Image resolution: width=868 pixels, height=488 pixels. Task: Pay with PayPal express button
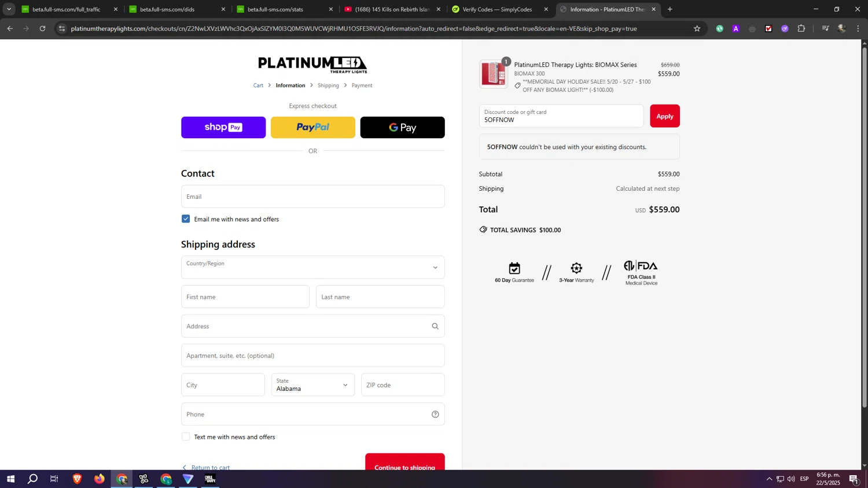tap(312, 127)
